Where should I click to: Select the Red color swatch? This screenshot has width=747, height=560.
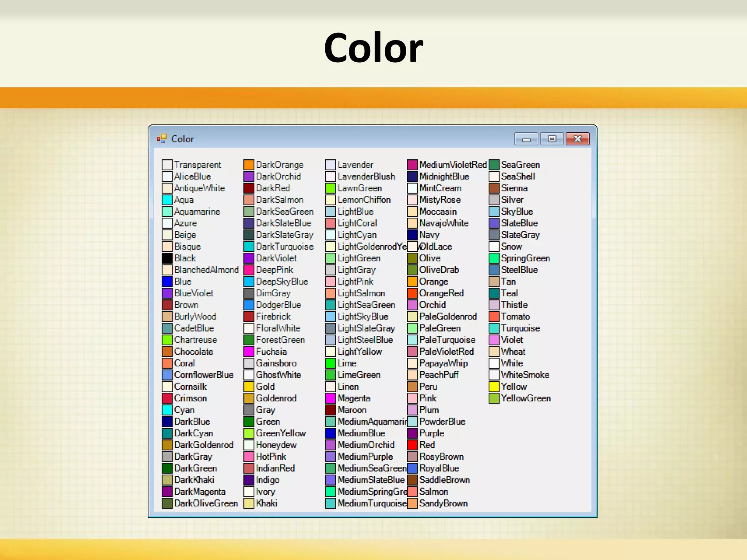point(412,445)
